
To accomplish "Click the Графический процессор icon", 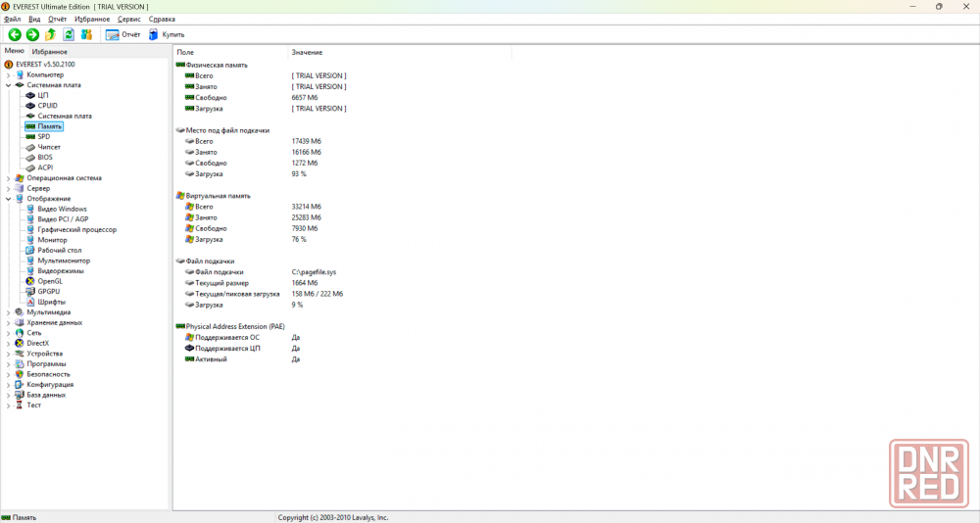I will click(x=30, y=230).
